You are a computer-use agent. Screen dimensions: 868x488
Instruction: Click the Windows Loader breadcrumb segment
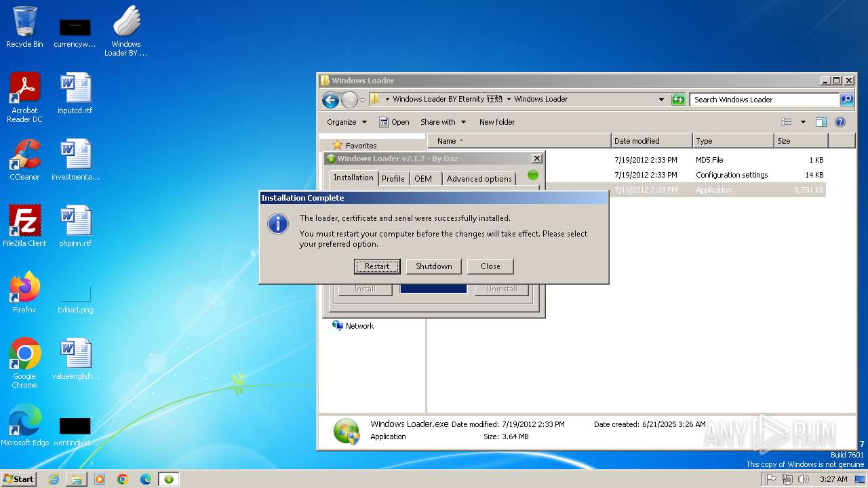coord(540,99)
